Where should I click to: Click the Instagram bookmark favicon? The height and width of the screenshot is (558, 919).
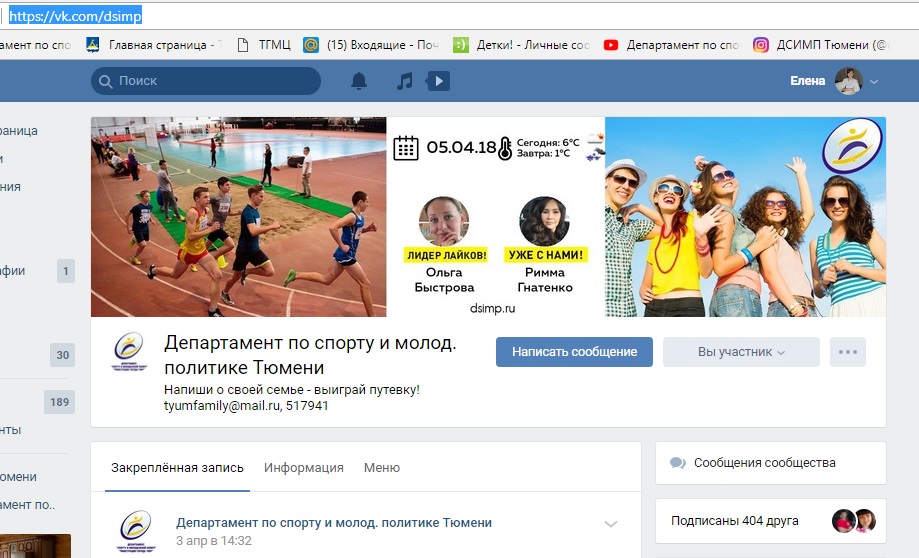761,45
